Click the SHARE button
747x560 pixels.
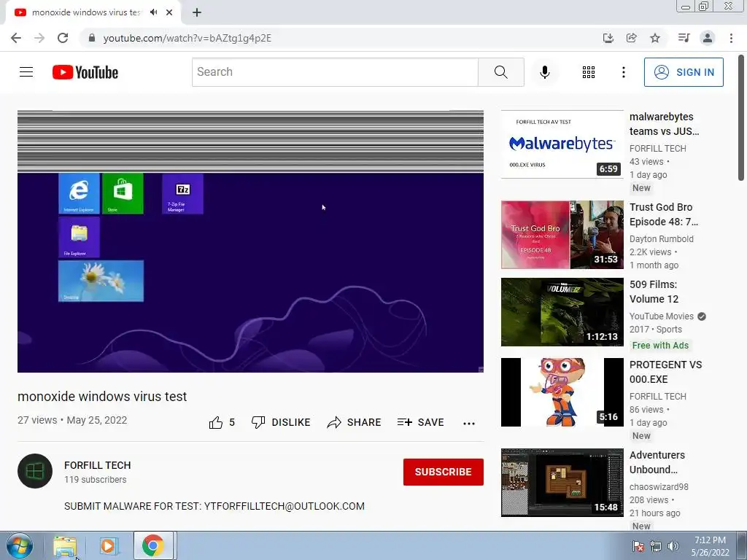point(354,422)
